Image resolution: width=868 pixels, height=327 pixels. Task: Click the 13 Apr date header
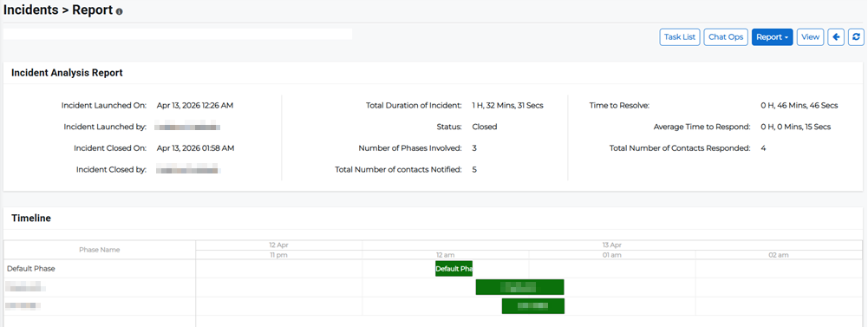coord(612,245)
